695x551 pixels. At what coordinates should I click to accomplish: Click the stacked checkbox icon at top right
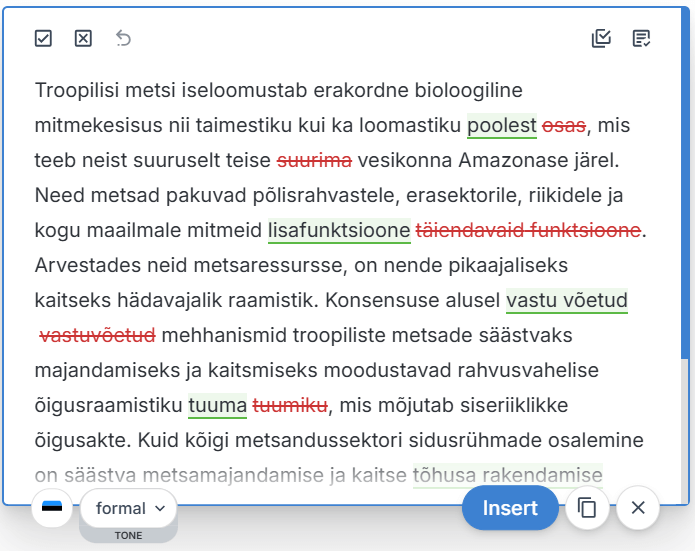click(601, 38)
